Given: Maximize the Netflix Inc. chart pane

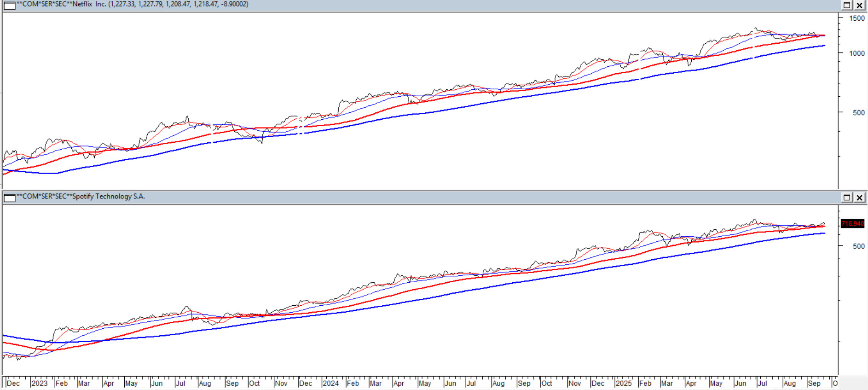Looking at the screenshot, I should tap(846, 5).
